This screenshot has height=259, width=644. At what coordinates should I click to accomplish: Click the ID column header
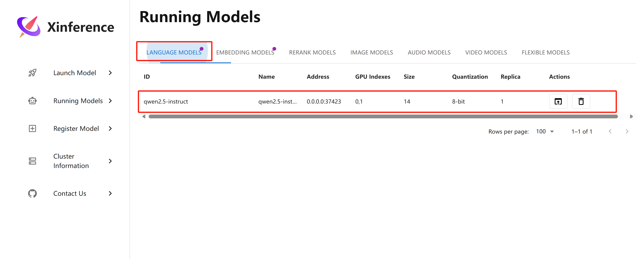click(147, 77)
